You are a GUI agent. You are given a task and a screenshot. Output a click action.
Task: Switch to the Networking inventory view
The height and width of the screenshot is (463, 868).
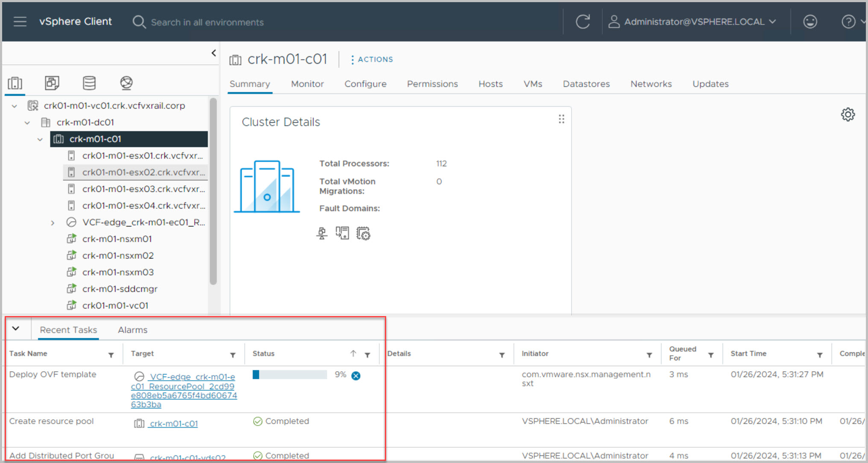point(126,83)
